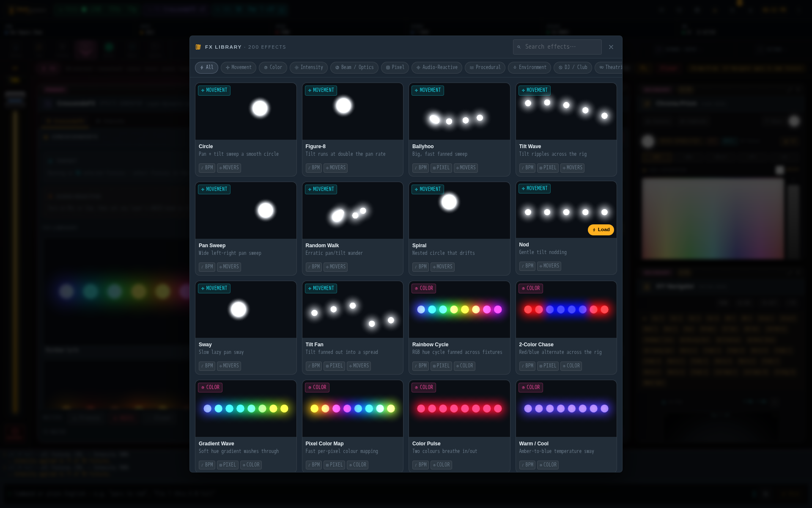
Task: Click 'Wide left-right pan sweep' description
Action: (230, 253)
